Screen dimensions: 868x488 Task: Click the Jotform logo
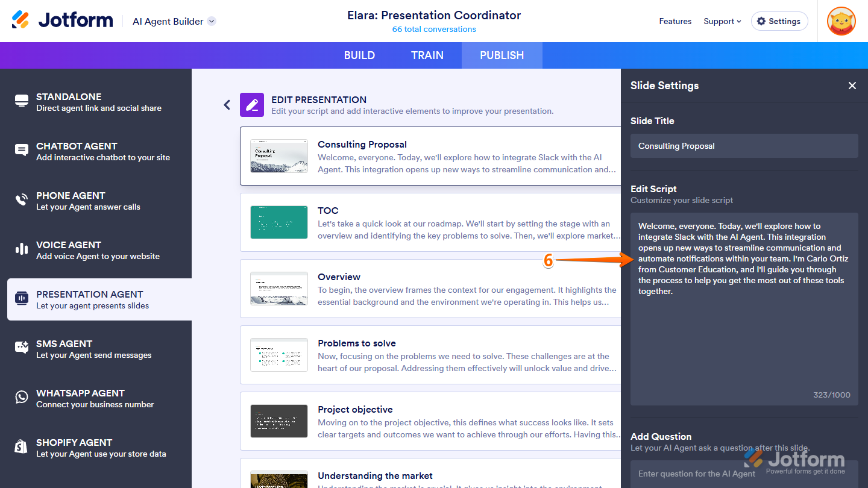62,20
